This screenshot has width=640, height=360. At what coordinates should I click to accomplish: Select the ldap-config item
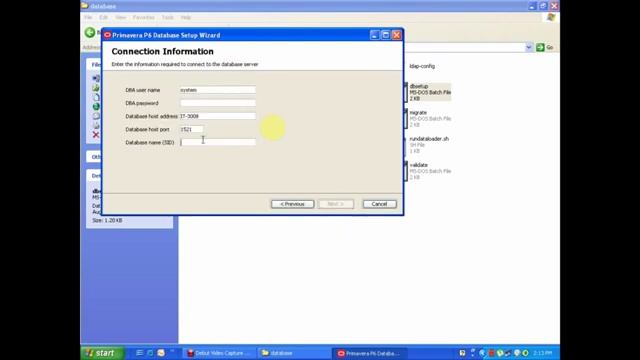pos(422,66)
